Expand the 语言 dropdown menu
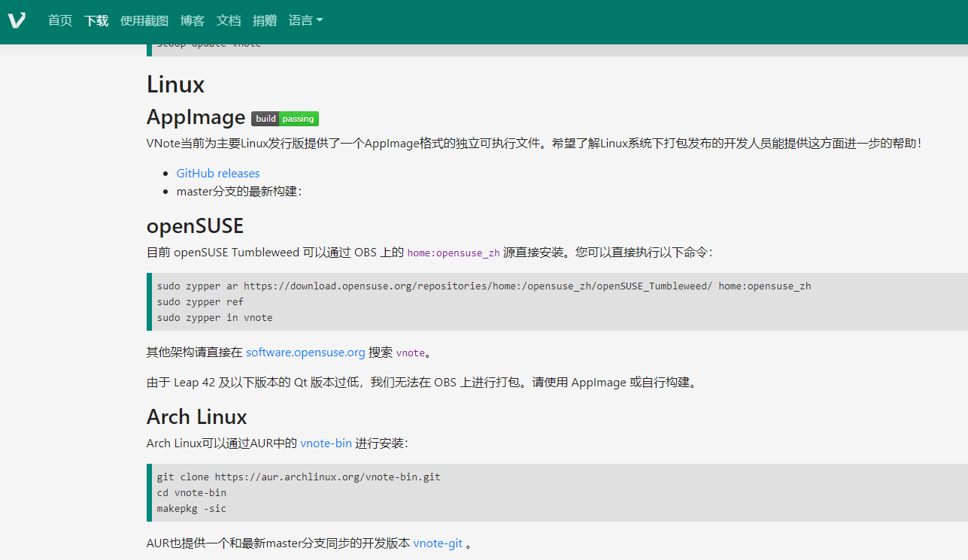968x560 pixels. coord(305,21)
